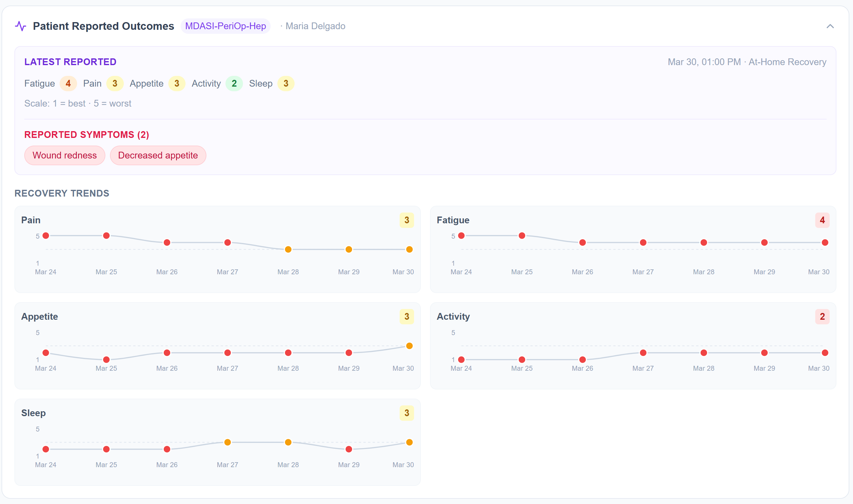Click Pain chart orange Mar 28 point

[288, 250]
